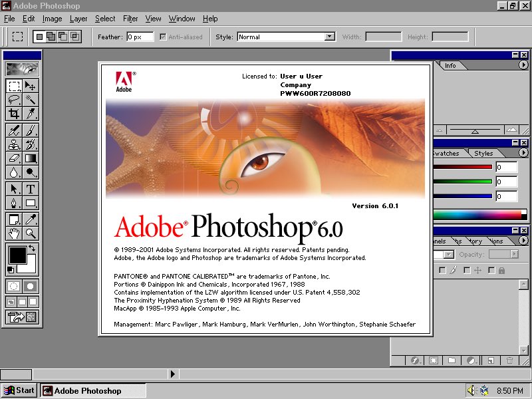
Task: Select the Lasso tool
Action: point(14,100)
